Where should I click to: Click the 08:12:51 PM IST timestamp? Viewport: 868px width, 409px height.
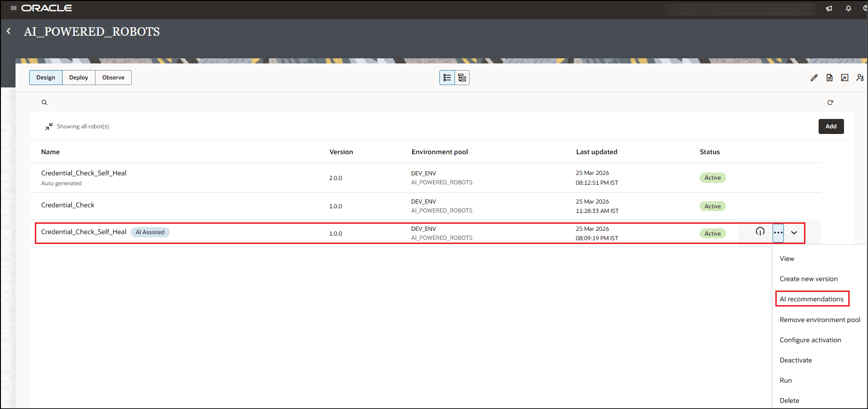pos(597,183)
